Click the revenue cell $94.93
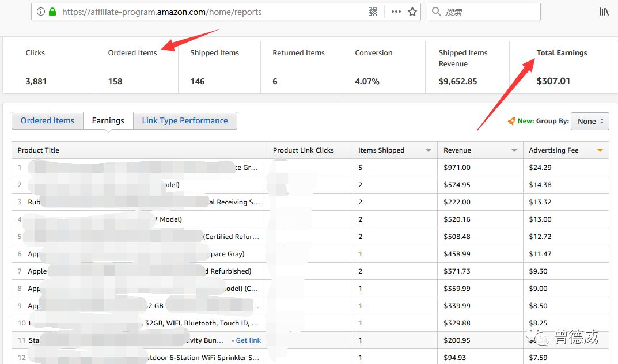Viewport: 618px width, 364px height. click(455, 358)
